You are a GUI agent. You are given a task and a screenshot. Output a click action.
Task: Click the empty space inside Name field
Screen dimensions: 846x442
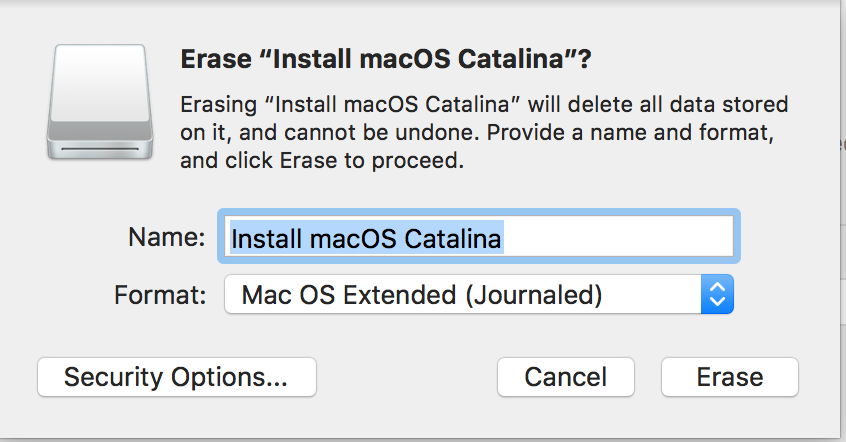620,238
